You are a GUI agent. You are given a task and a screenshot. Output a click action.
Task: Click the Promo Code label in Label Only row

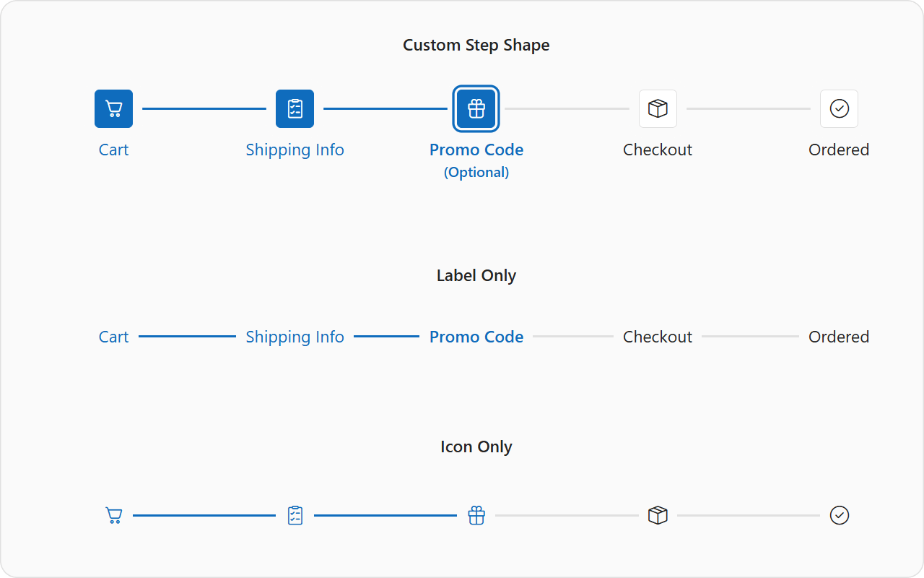click(476, 336)
